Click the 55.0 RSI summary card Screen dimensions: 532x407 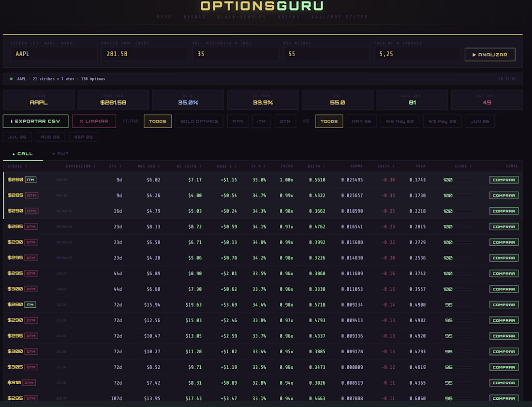[338, 100]
